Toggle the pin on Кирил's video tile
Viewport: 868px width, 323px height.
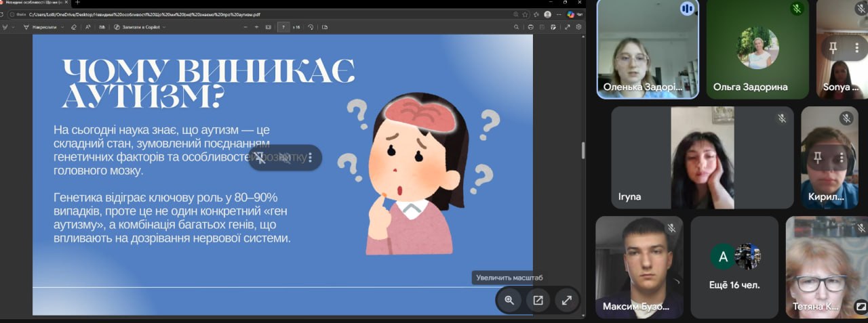818,158
